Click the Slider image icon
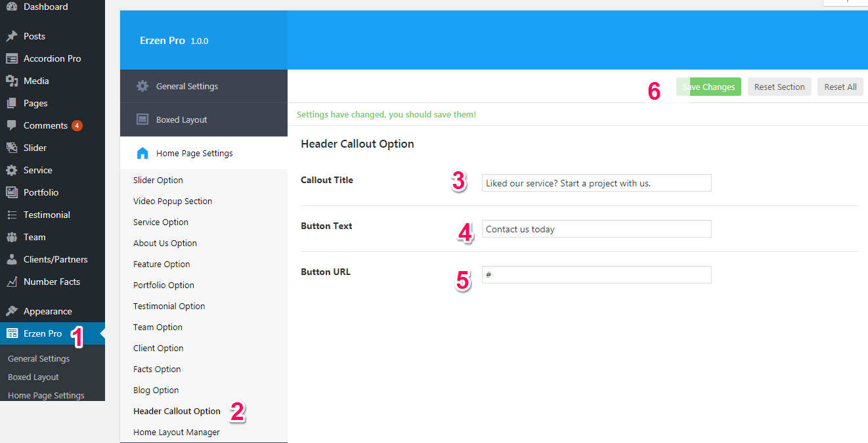The height and width of the screenshot is (443, 868). (12, 148)
